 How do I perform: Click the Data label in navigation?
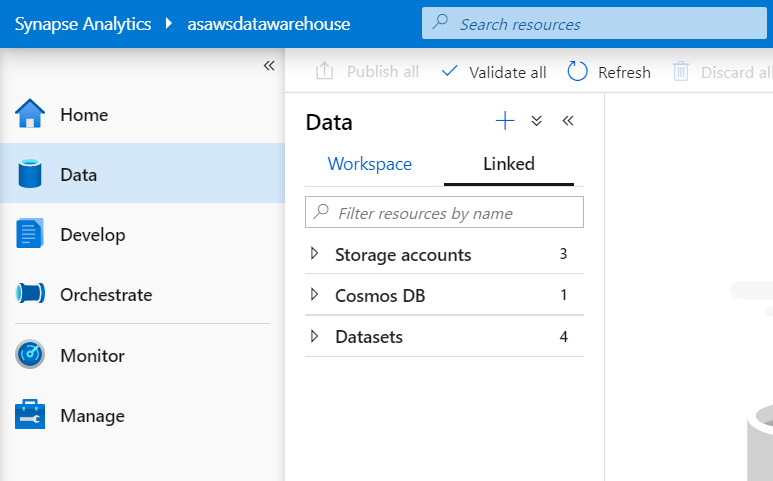click(78, 174)
